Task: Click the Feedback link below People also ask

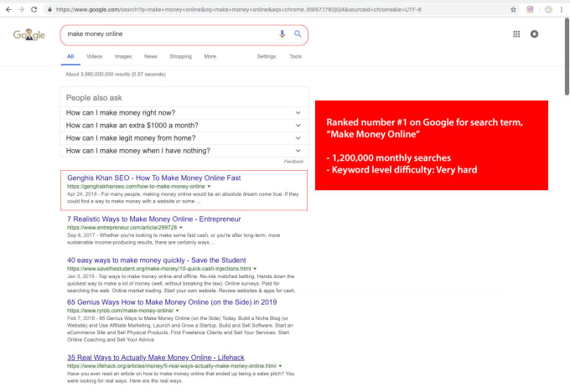Action: pyautogui.click(x=293, y=162)
